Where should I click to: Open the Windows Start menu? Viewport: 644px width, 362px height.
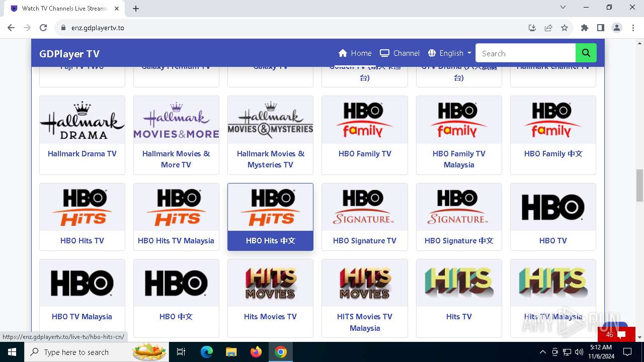[x=12, y=352]
